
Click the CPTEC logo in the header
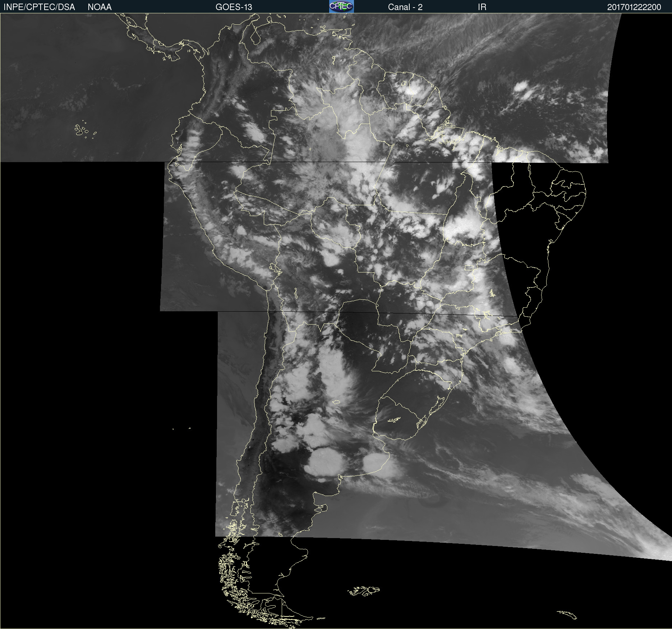click(341, 6)
